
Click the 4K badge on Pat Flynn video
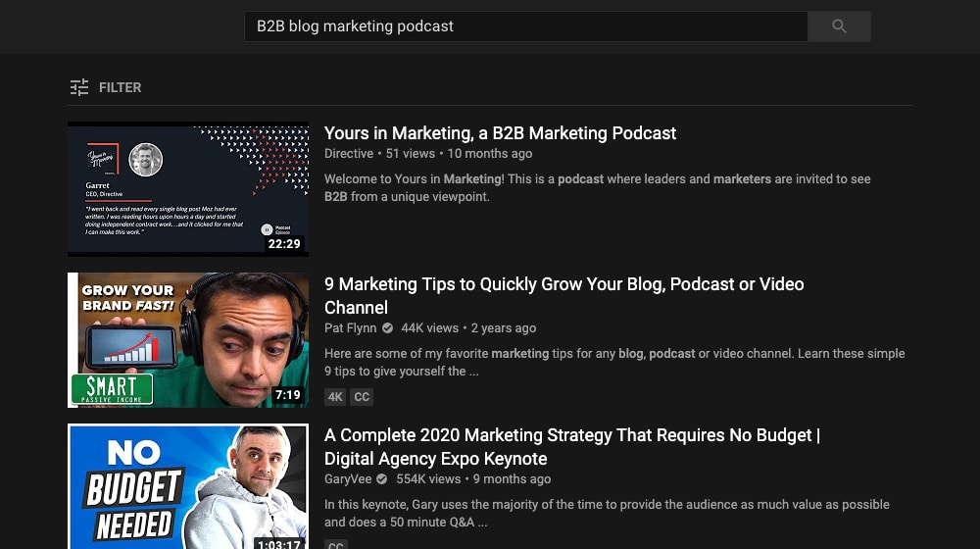(x=335, y=396)
